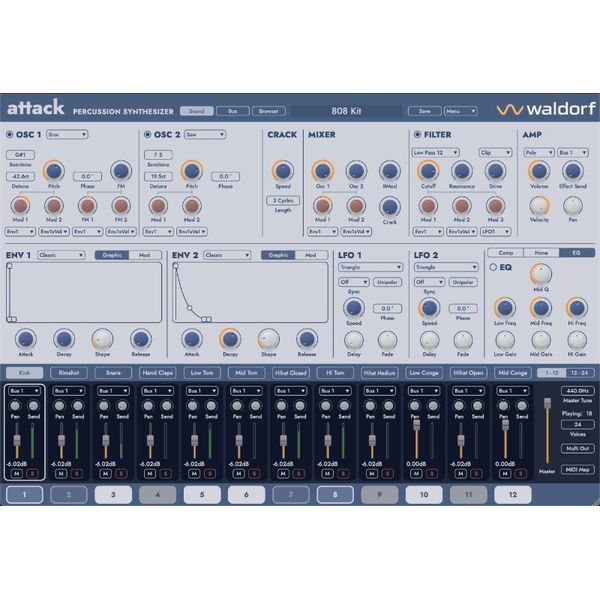Enable the EQ power toggle
Viewport: 600px width, 600px height.
tap(493, 267)
